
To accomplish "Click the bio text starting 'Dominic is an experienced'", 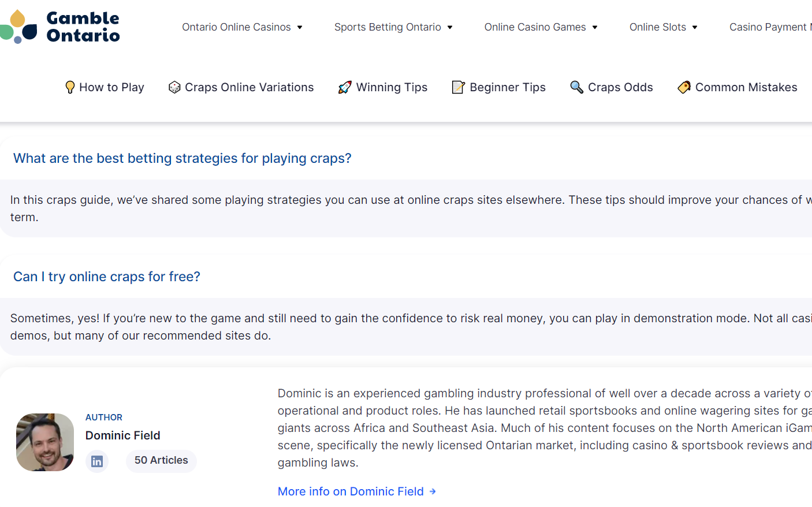I will pyautogui.click(x=545, y=428).
